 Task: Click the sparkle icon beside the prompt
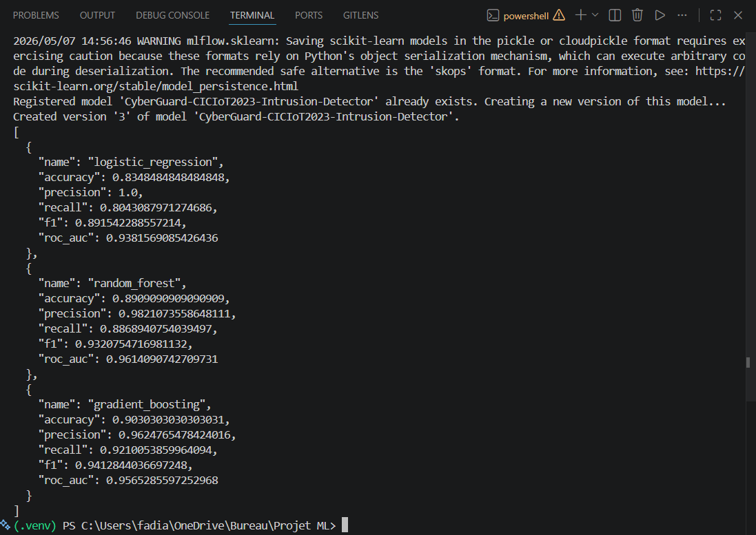(x=5, y=525)
